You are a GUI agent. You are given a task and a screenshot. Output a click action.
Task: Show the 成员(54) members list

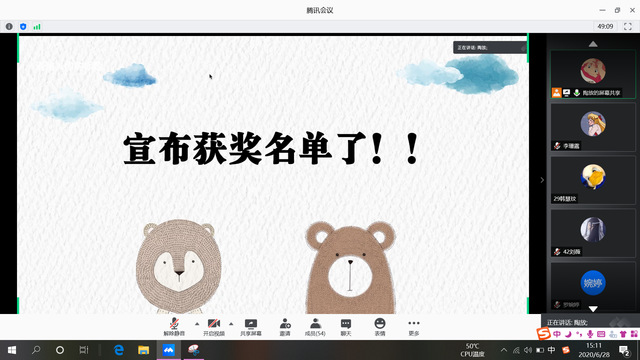point(315,327)
